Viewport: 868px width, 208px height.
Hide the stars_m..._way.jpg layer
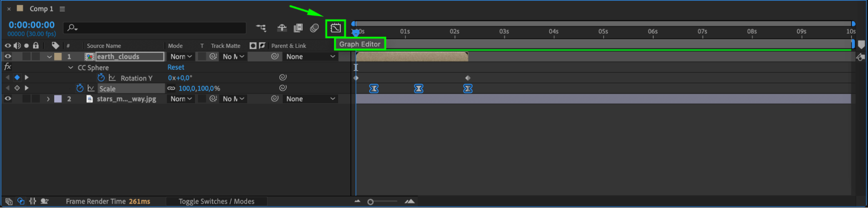click(8, 99)
